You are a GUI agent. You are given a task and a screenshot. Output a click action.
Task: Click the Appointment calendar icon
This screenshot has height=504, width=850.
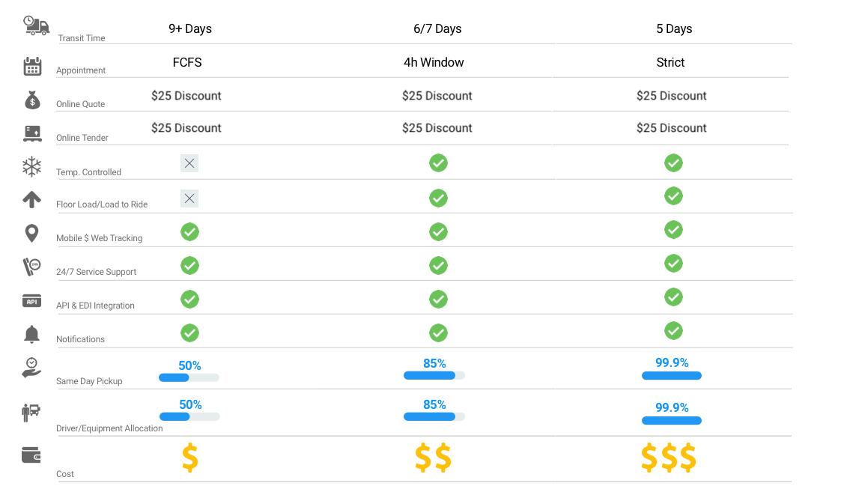tap(32, 66)
